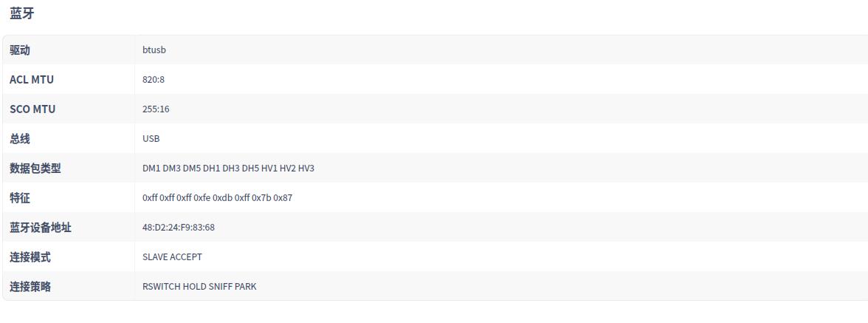Click the ACL MTU label
This screenshot has height=323, width=868.
[32, 80]
